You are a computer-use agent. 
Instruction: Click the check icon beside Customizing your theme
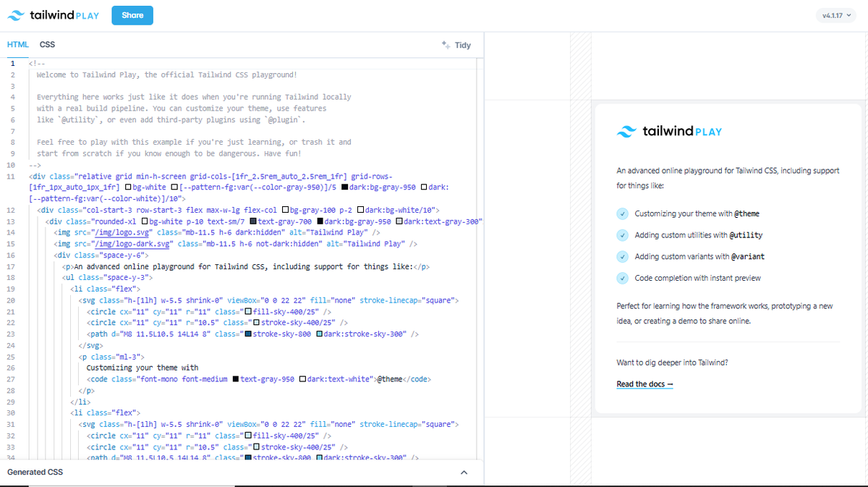(623, 213)
